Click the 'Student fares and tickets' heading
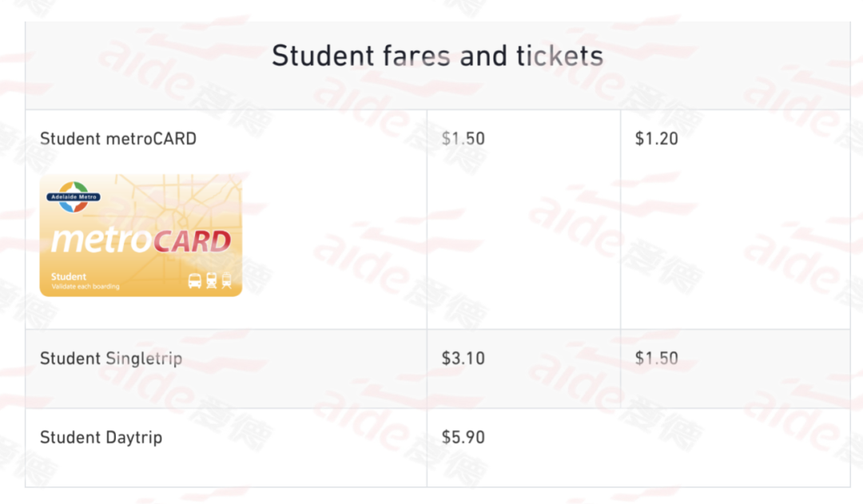This screenshot has width=863, height=504. (x=438, y=56)
